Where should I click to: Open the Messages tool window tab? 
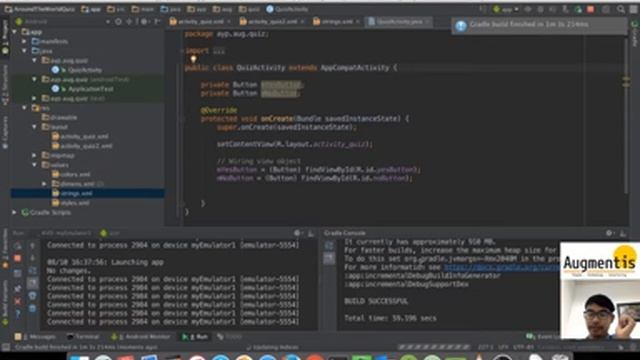point(35,337)
